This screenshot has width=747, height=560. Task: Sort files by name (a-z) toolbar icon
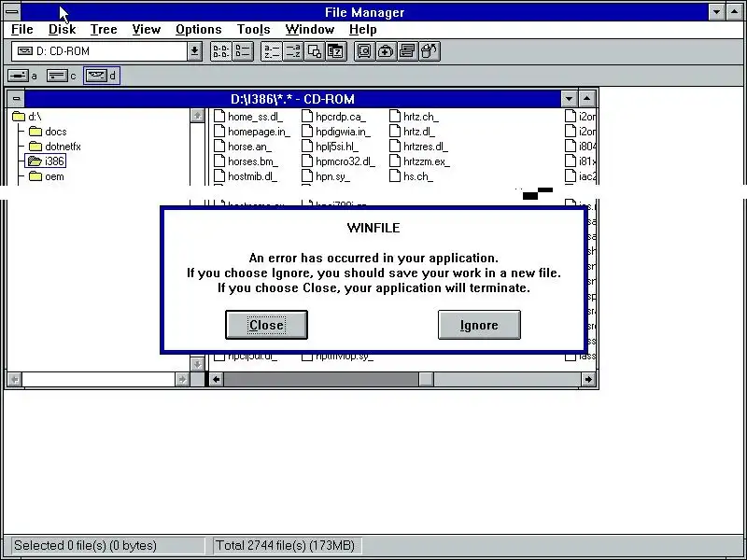(272, 51)
